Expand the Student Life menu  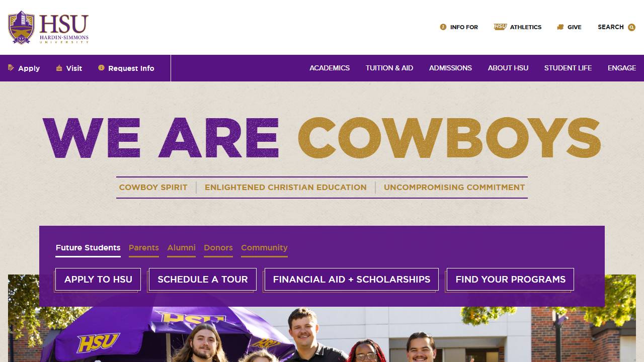point(568,68)
